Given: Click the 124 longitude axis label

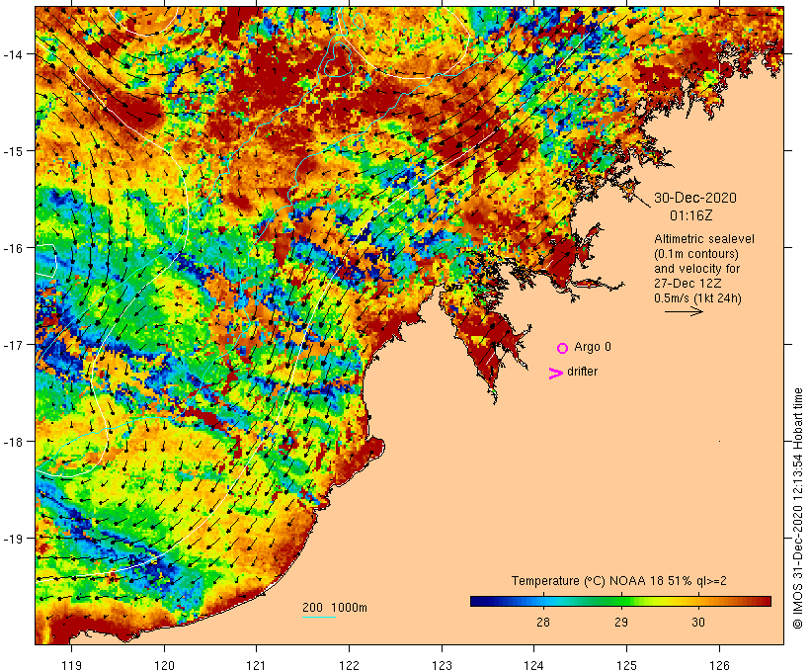Looking at the screenshot, I should (534, 665).
